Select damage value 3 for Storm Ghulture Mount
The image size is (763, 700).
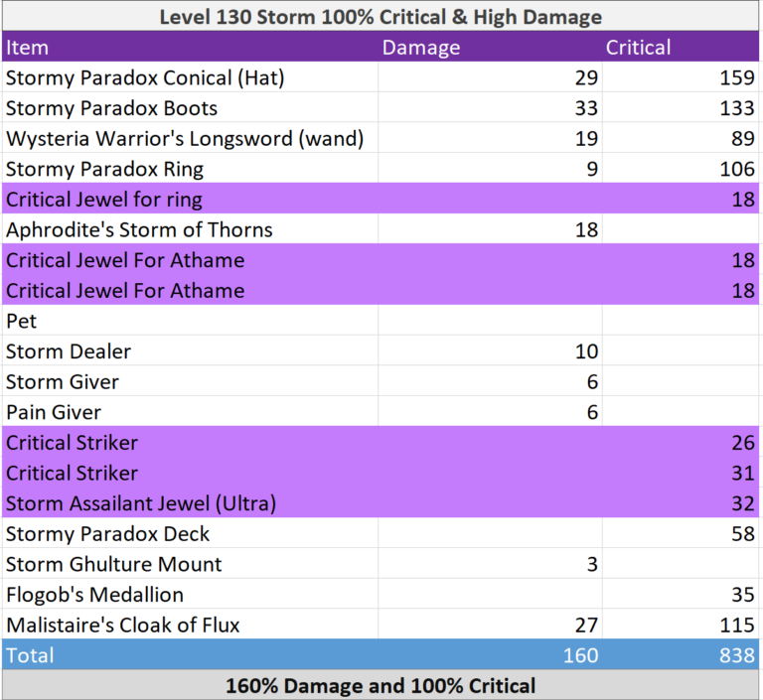coord(490,564)
